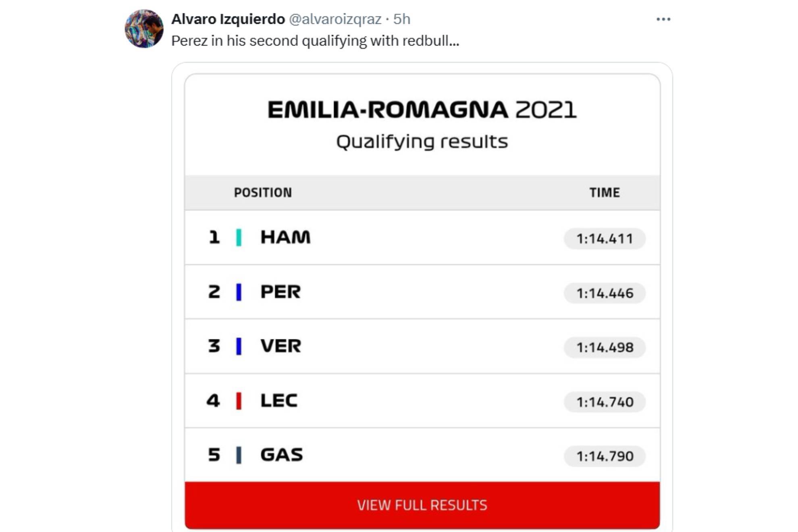
Task: Select the GAS fifth position row
Action: [x=422, y=455]
